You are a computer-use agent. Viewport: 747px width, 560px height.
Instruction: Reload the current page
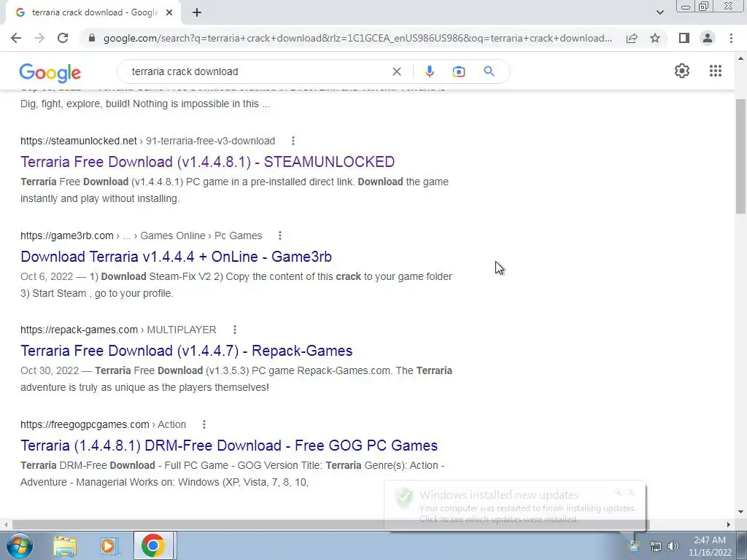pos(63,38)
